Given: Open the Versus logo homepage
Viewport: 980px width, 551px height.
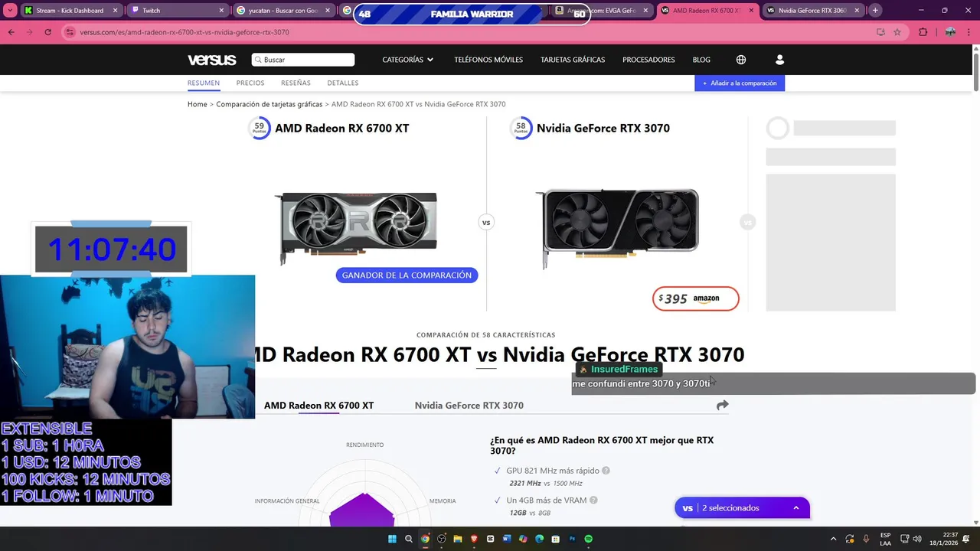Looking at the screenshot, I should [x=211, y=60].
